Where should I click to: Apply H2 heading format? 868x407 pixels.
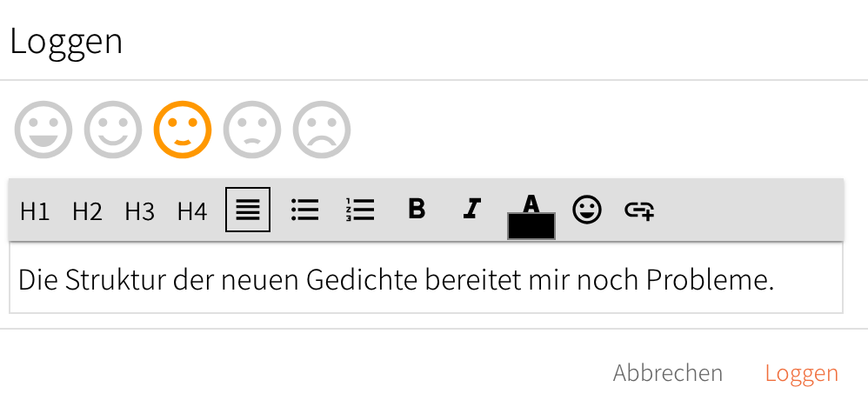(x=87, y=210)
